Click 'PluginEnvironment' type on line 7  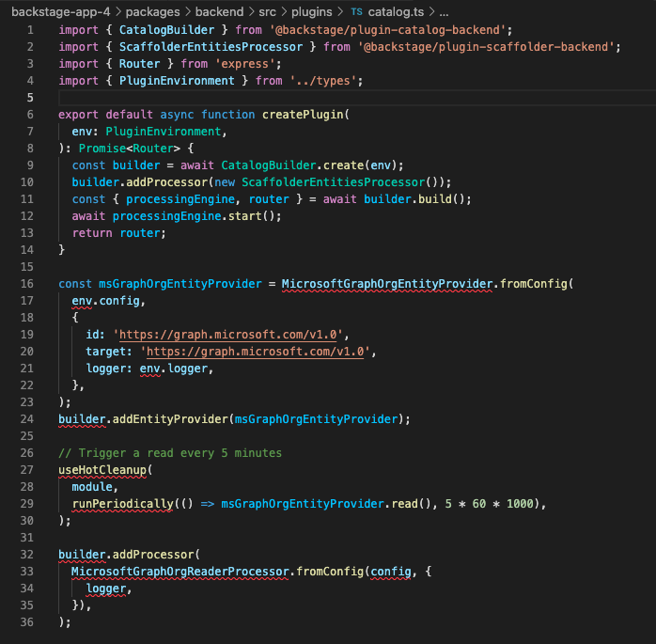tap(164, 132)
